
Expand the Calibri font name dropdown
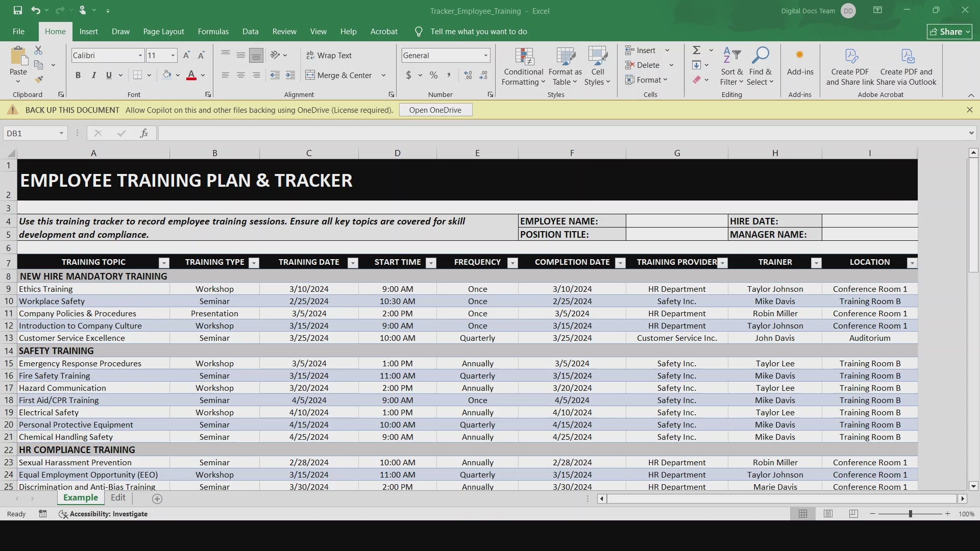point(140,55)
